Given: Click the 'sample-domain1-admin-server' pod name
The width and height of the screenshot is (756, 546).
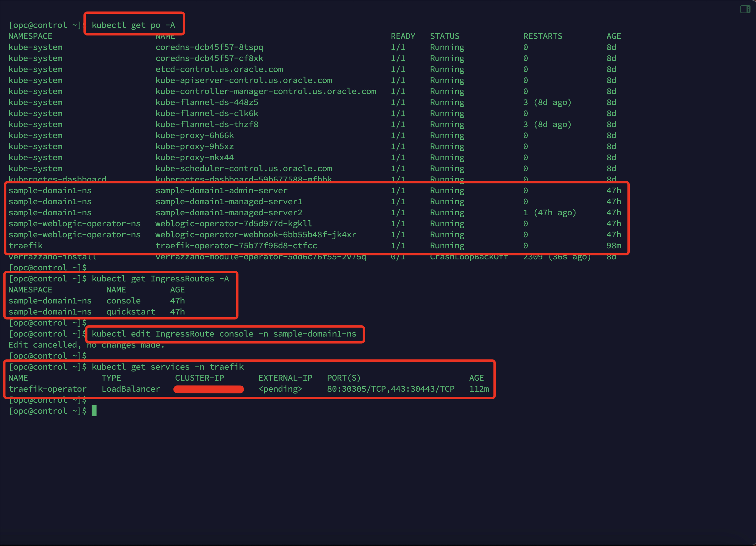Looking at the screenshot, I should tap(221, 190).
